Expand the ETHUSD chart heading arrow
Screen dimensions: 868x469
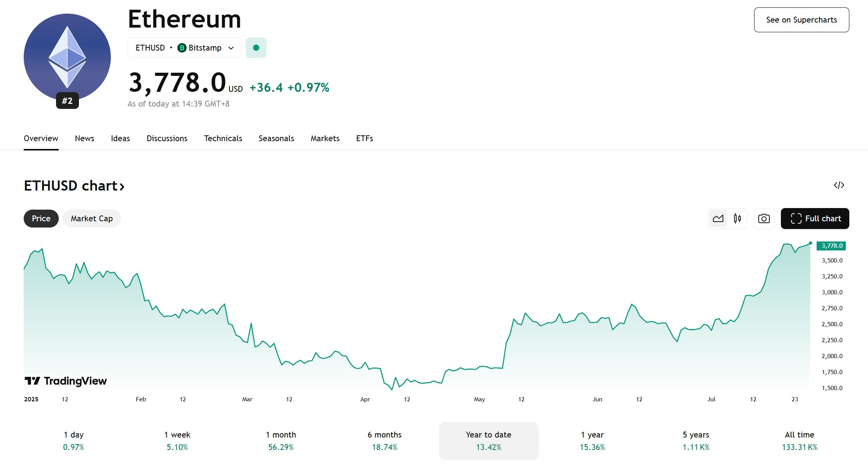[122, 187]
